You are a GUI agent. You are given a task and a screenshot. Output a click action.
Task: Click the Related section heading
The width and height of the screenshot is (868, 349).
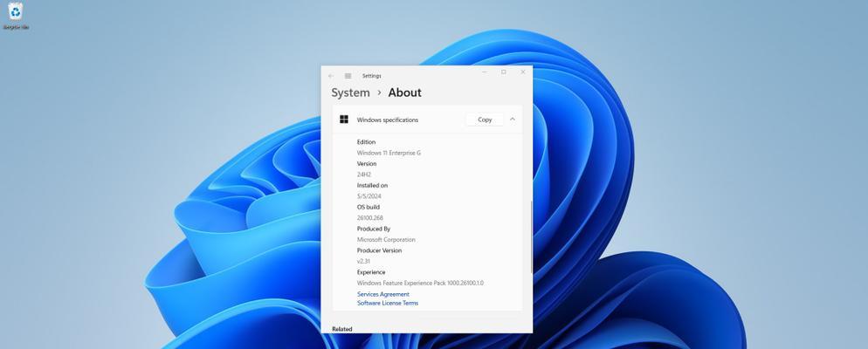[341, 329]
